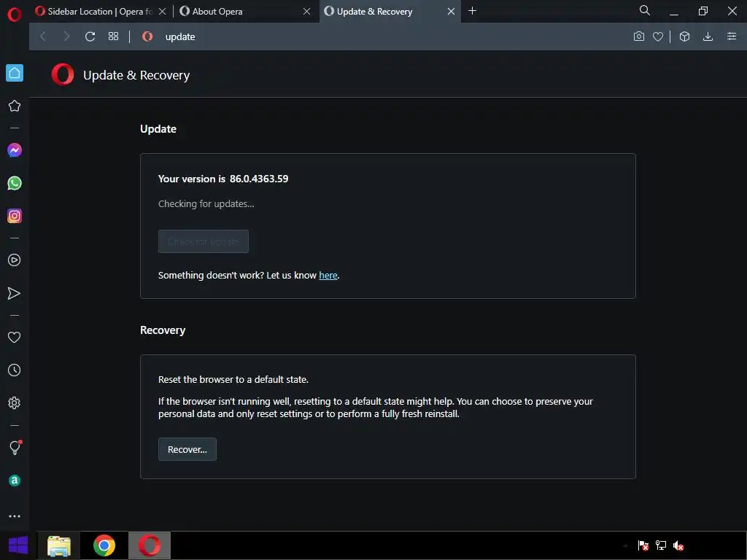The height and width of the screenshot is (560, 747).
Task: Open muted volume icon in tray
Action: tap(678, 545)
